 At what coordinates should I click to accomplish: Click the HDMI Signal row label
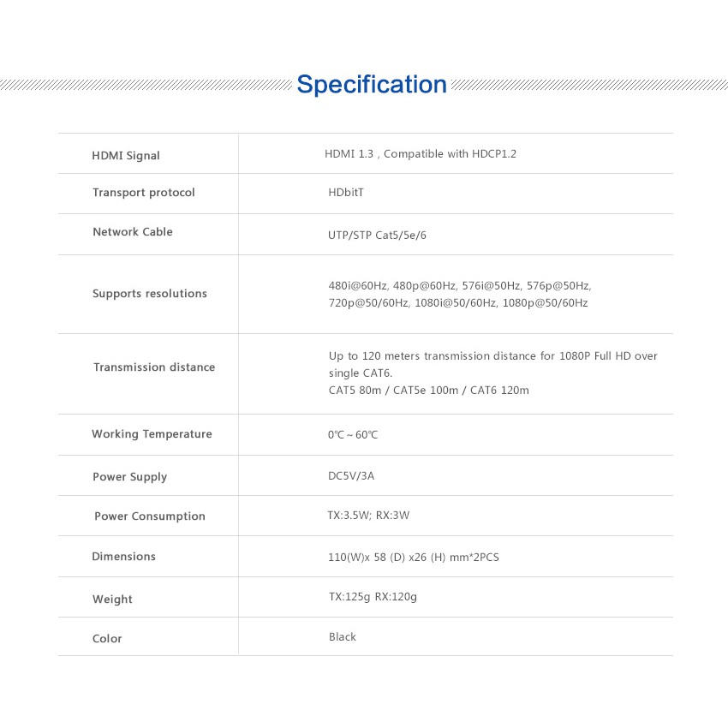tap(126, 156)
